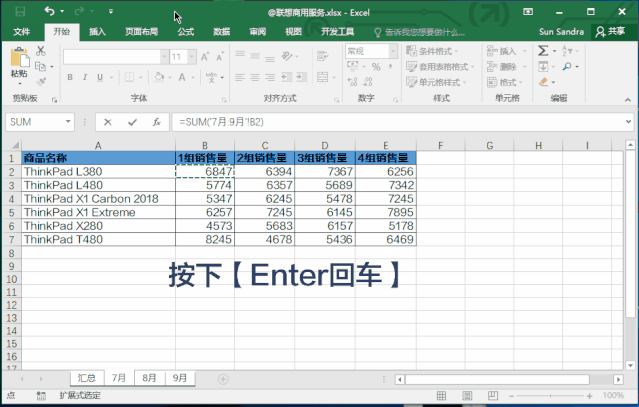The image size is (639, 407).
Task: Open 条件格式 conditional formatting menu
Action: [432, 51]
